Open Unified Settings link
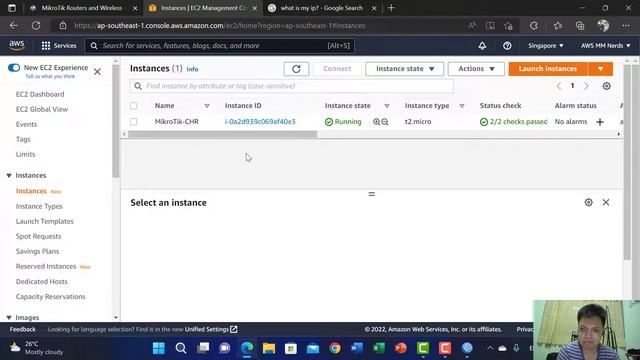Image resolution: width=640 pixels, height=360 pixels. point(211,329)
